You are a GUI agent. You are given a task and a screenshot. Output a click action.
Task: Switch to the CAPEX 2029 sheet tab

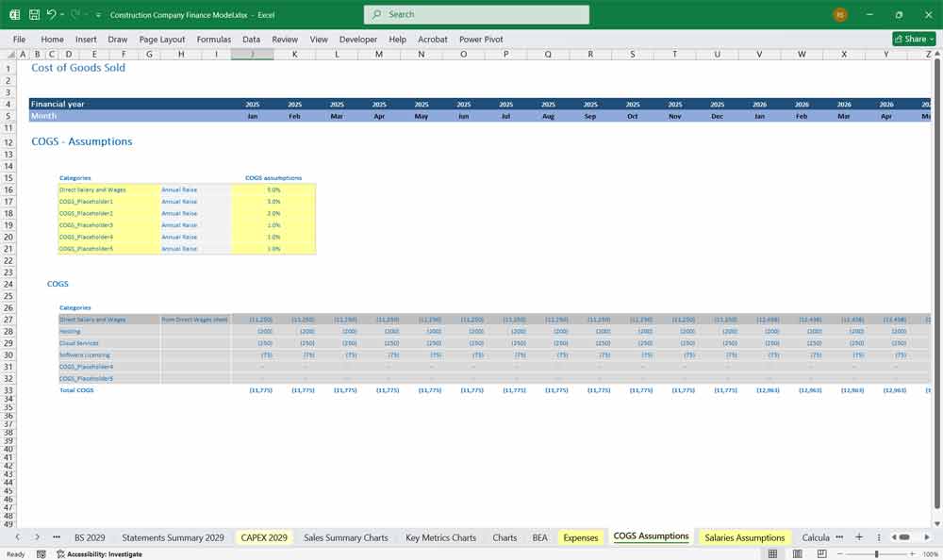[x=263, y=536]
